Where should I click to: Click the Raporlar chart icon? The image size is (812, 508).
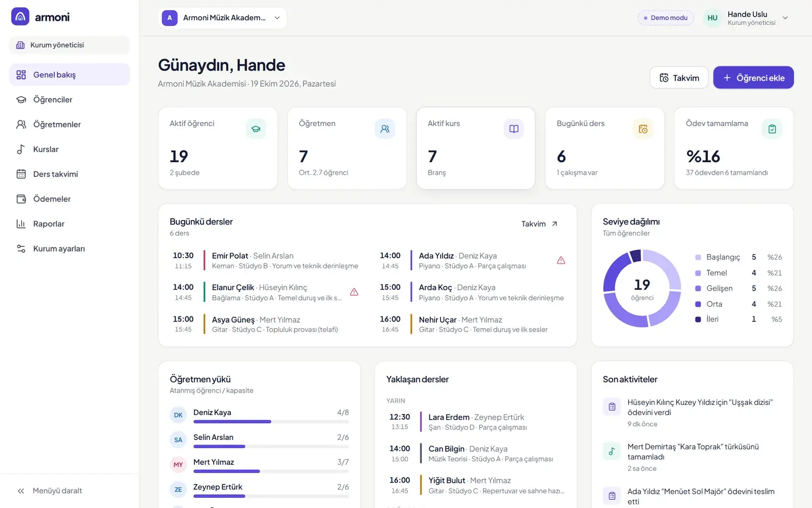point(21,224)
